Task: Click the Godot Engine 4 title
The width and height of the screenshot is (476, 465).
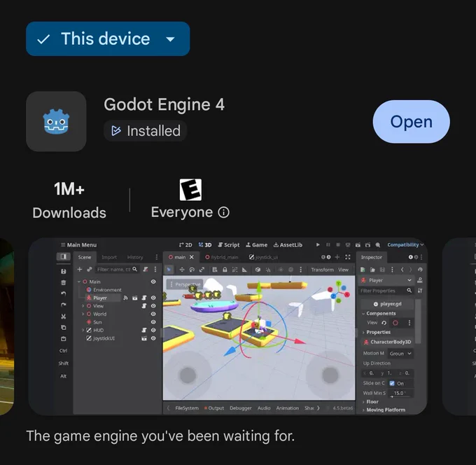Action: (x=164, y=104)
